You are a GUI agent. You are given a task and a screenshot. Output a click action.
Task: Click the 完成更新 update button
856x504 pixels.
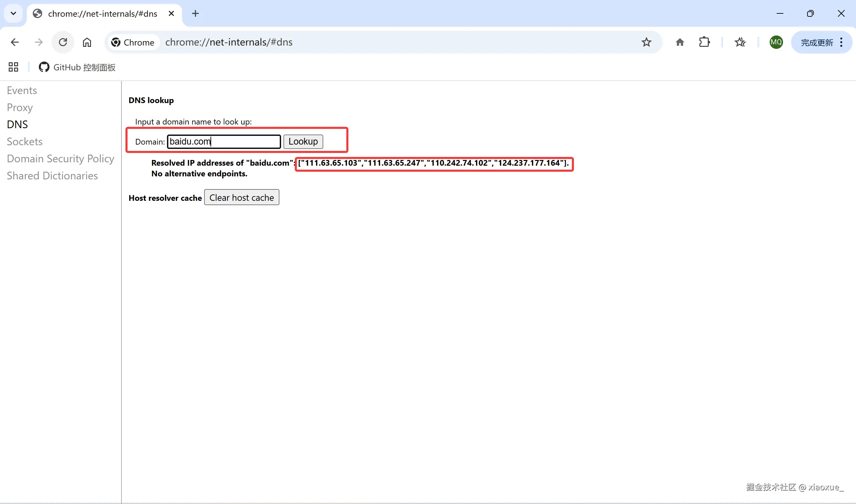tap(817, 43)
